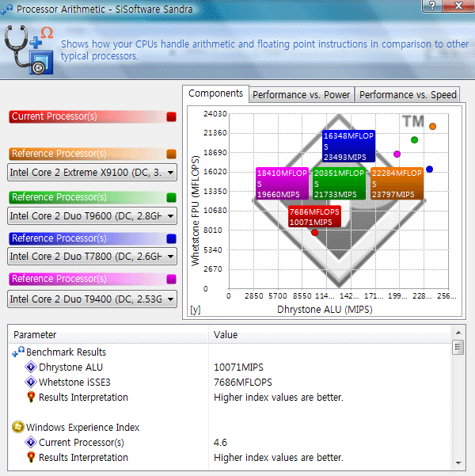Click the title bar Sandra app icon

tap(6, 9)
